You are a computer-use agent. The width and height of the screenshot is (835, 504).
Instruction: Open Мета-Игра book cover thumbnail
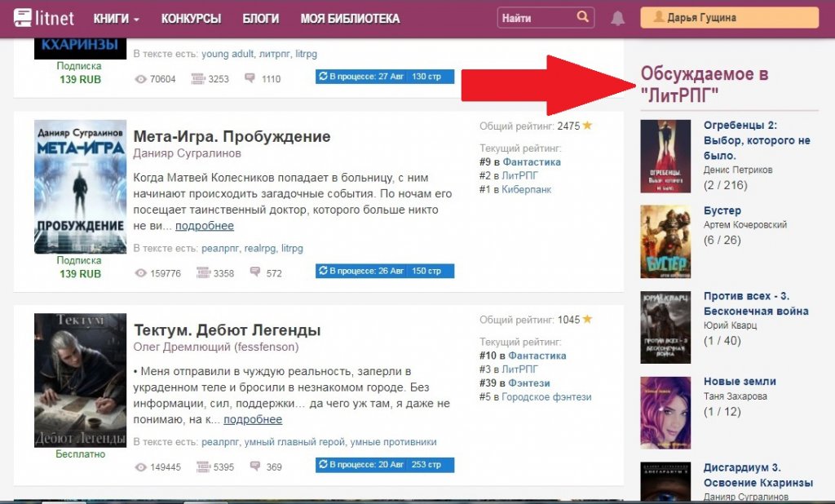(x=81, y=187)
